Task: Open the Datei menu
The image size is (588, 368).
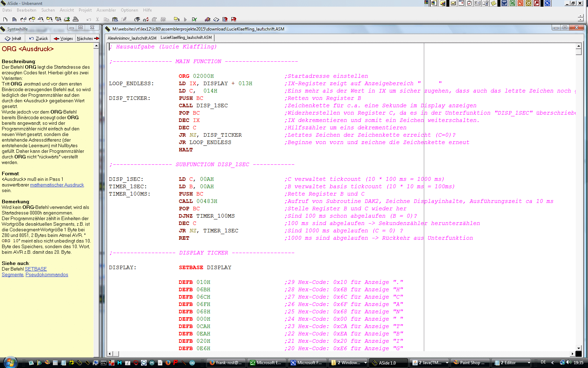Action: coord(7,10)
